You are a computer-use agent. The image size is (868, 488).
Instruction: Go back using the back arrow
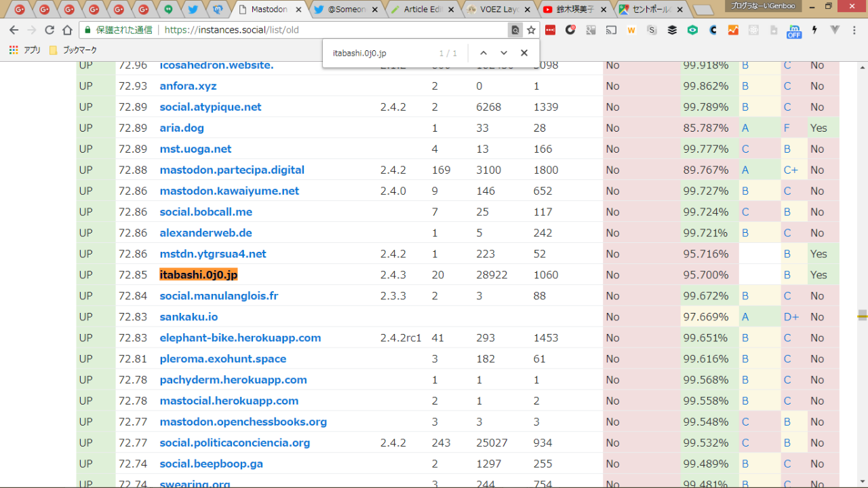[x=14, y=30]
